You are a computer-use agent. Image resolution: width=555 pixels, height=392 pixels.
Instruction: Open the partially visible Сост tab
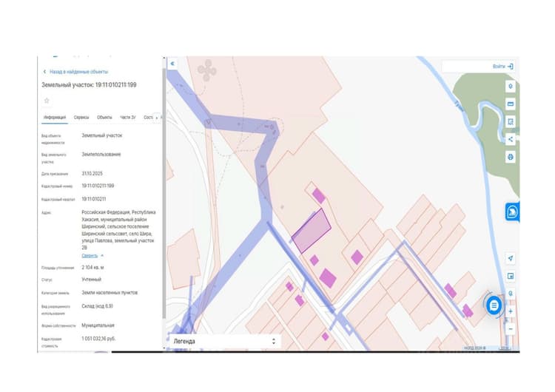point(148,118)
